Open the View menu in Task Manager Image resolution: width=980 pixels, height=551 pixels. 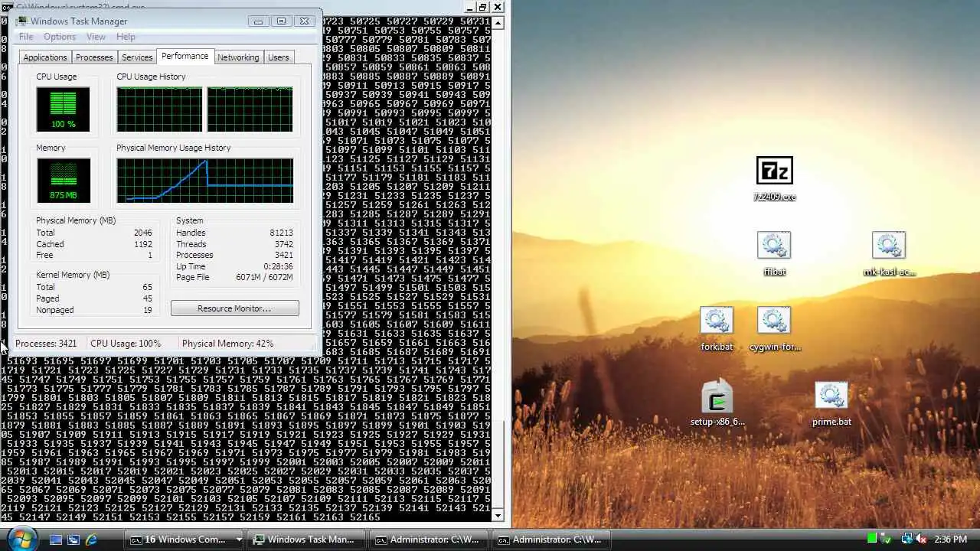click(96, 37)
